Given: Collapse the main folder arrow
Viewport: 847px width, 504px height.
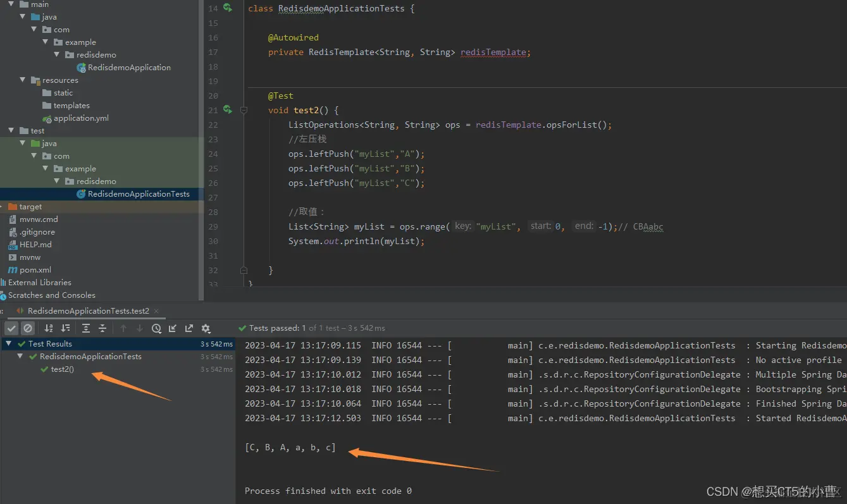Looking at the screenshot, I should pyautogui.click(x=11, y=4).
